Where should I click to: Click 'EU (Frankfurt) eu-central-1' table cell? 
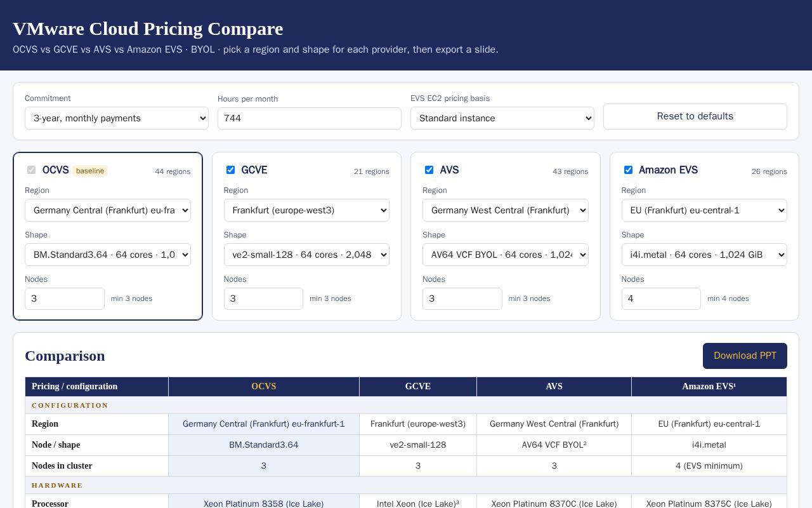click(x=709, y=424)
